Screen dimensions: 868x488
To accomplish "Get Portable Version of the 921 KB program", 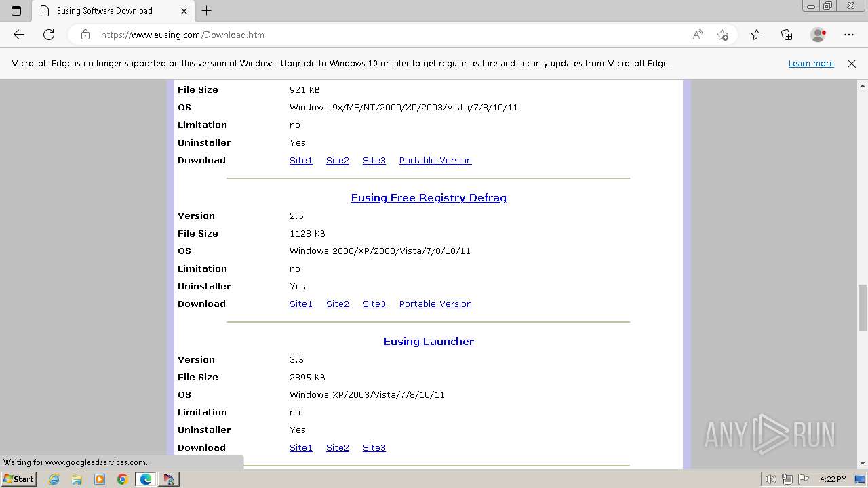I will tap(435, 161).
